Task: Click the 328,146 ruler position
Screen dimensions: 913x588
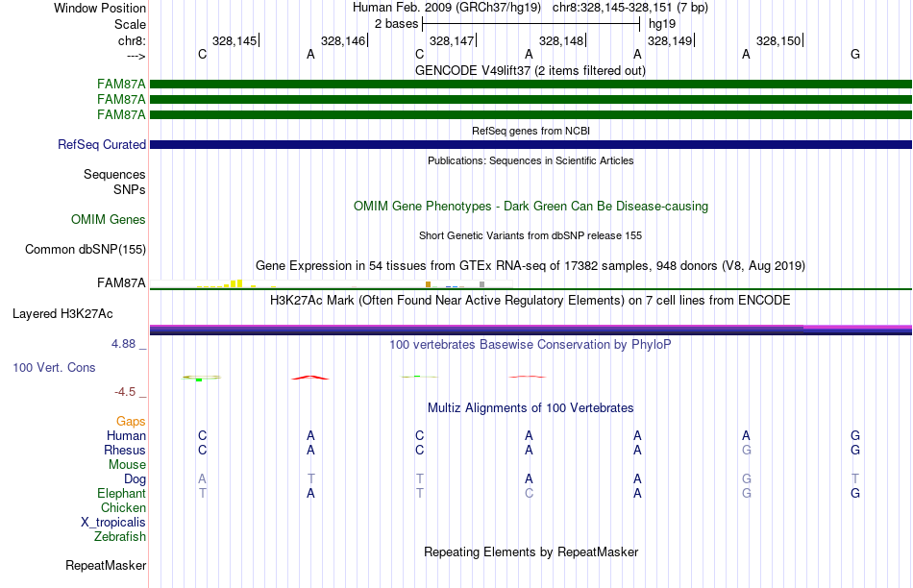Action: (343, 40)
